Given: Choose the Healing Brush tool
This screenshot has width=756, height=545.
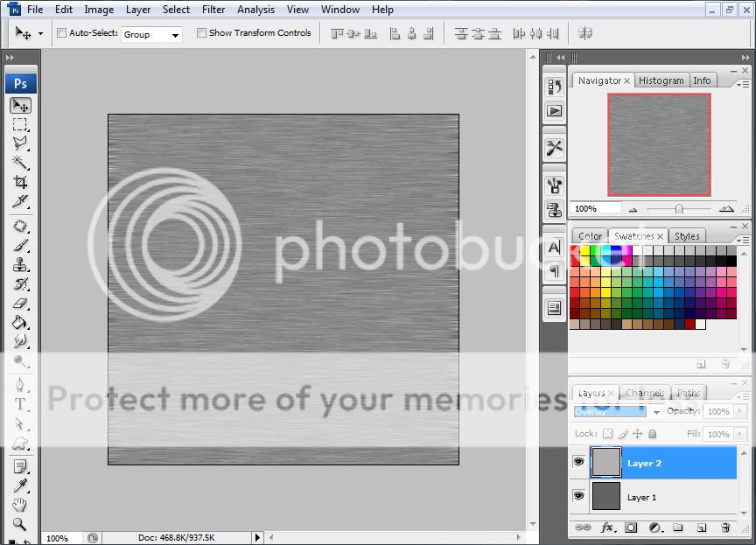Looking at the screenshot, I should 20,226.
